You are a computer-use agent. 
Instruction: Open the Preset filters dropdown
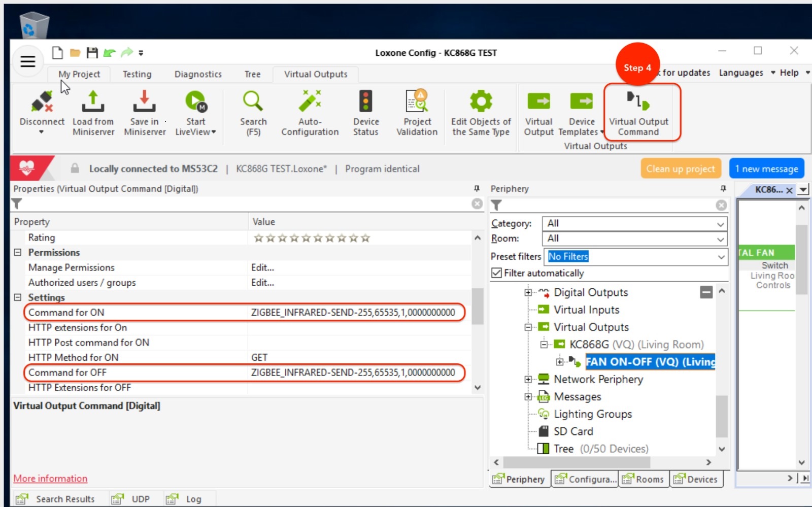pyautogui.click(x=635, y=257)
